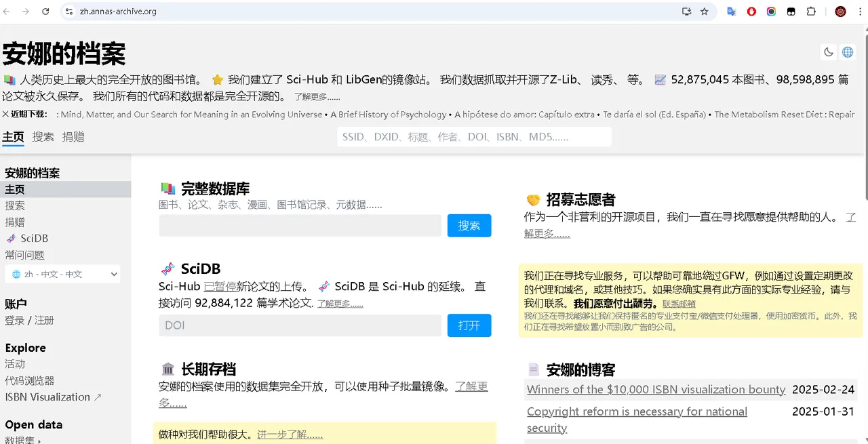Open the puzzle-piece Extensions menu
Viewport: 868px width, 444px height.
pos(811,12)
